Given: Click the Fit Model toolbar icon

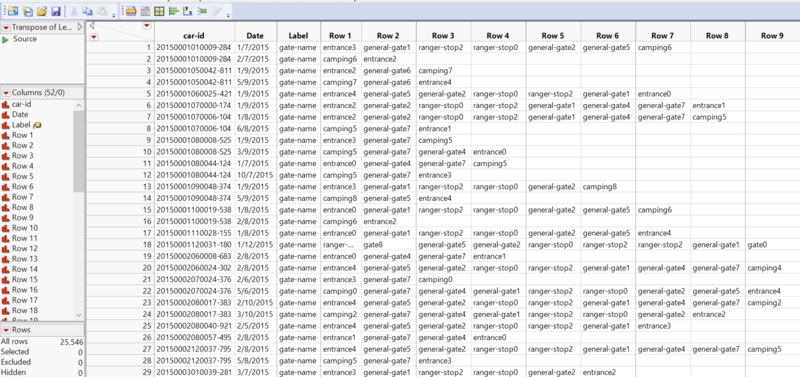Looking at the screenshot, I should (x=202, y=11).
